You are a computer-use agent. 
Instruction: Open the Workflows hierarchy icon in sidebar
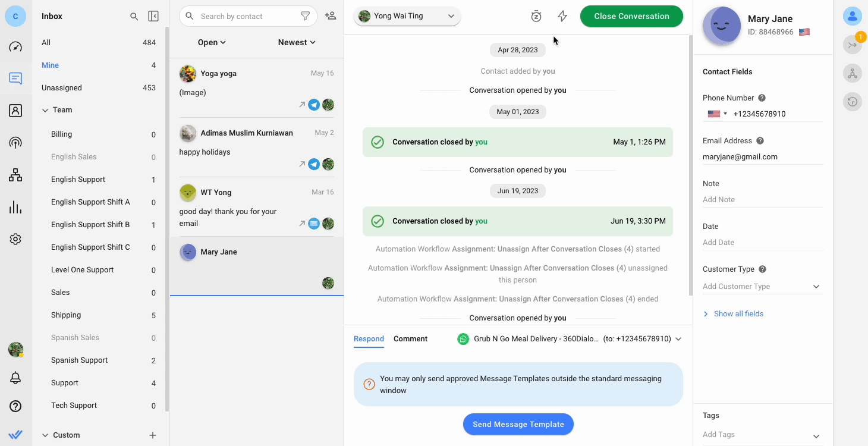point(15,175)
